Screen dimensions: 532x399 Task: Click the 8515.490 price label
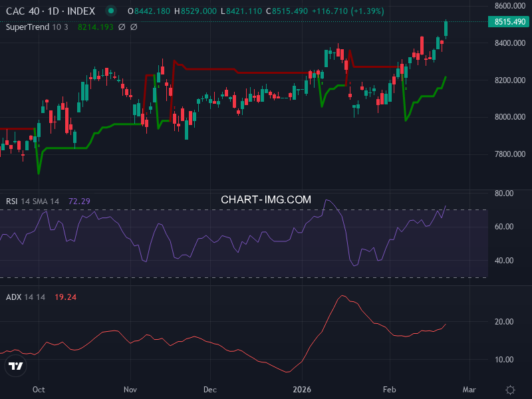coord(508,22)
